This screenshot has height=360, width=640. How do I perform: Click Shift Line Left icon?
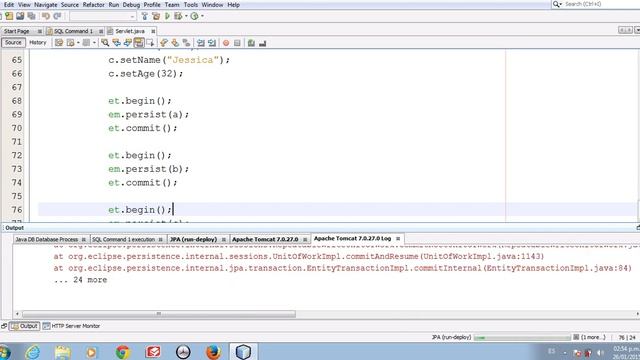pos(200,43)
